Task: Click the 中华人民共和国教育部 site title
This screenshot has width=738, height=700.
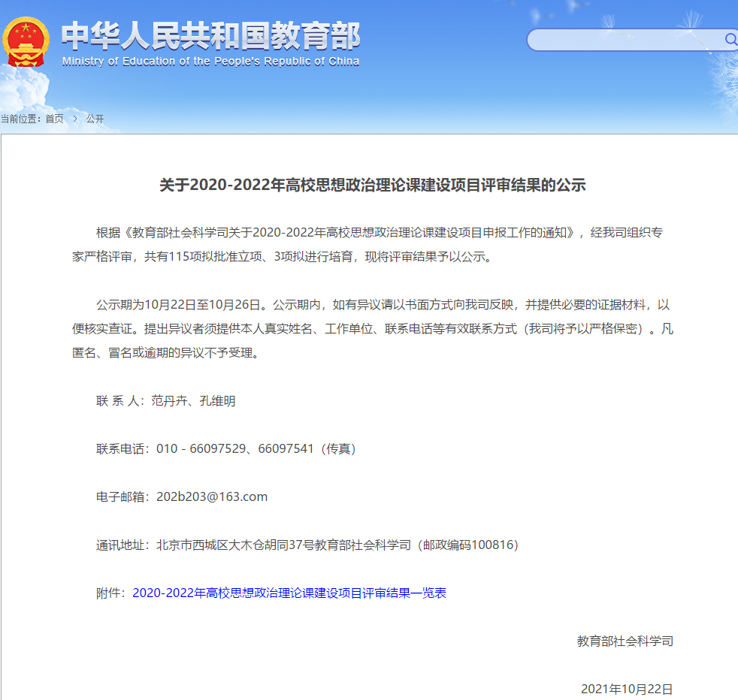Action: point(210,35)
